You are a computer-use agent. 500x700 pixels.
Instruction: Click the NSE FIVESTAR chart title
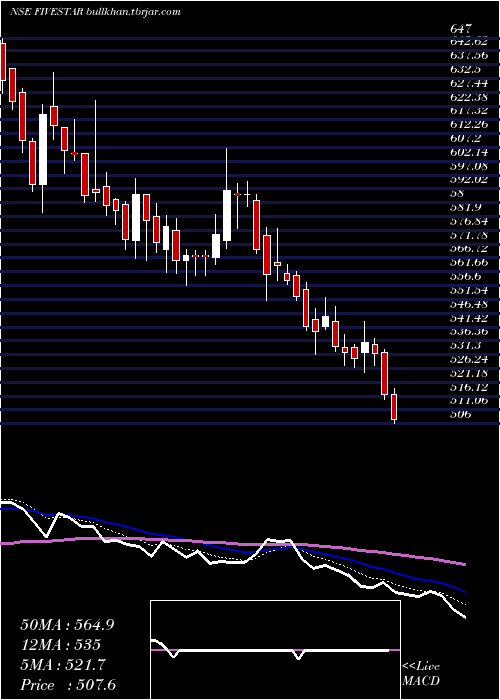tap(46, 12)
